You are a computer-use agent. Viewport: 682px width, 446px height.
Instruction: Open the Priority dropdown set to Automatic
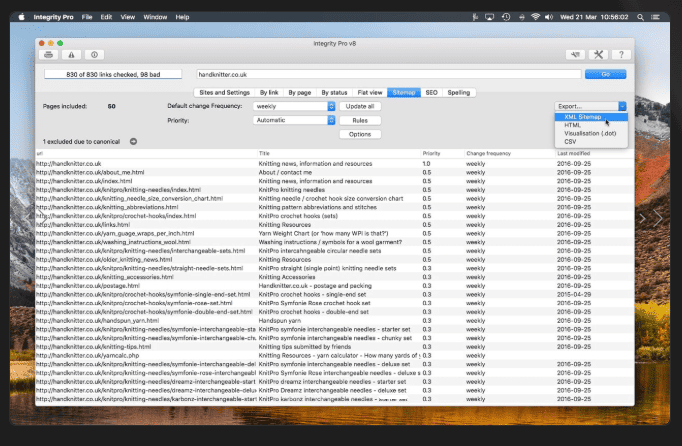pos(294,120)
